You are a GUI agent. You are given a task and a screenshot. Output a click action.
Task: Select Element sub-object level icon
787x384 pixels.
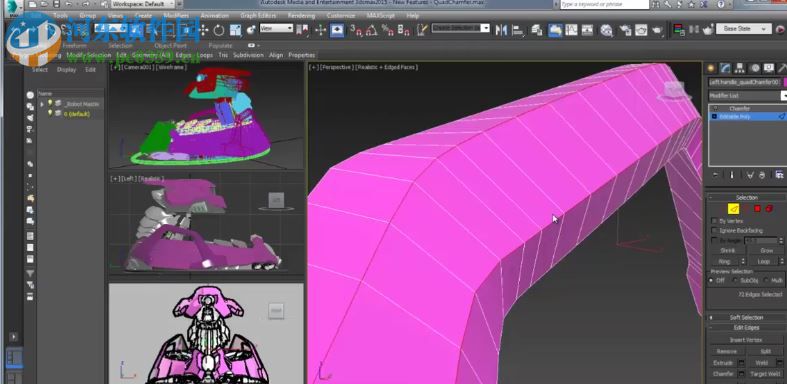pos(769,208)
